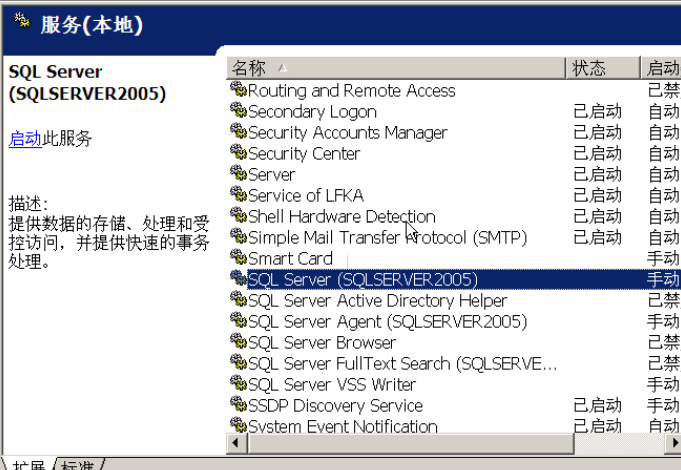Click gear icon beside Routing and Remote Access

[x=238, y=89]
